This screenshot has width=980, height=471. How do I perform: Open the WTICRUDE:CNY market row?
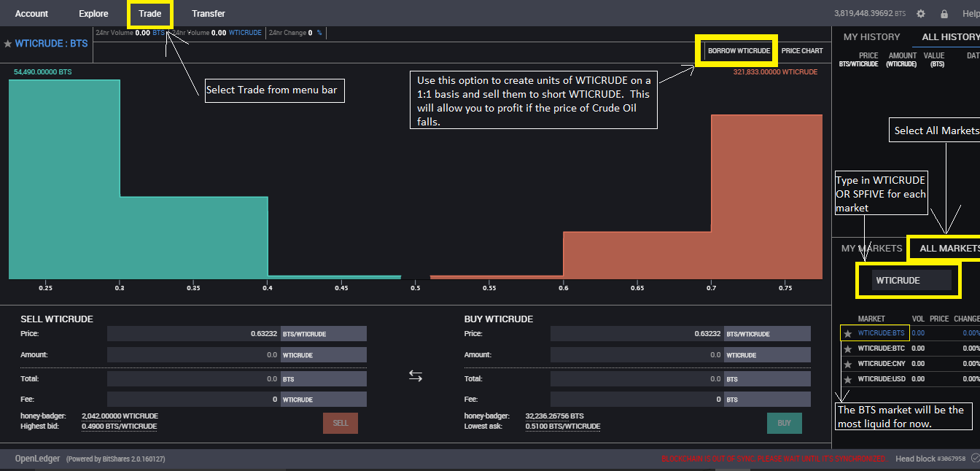click(910, 364)
